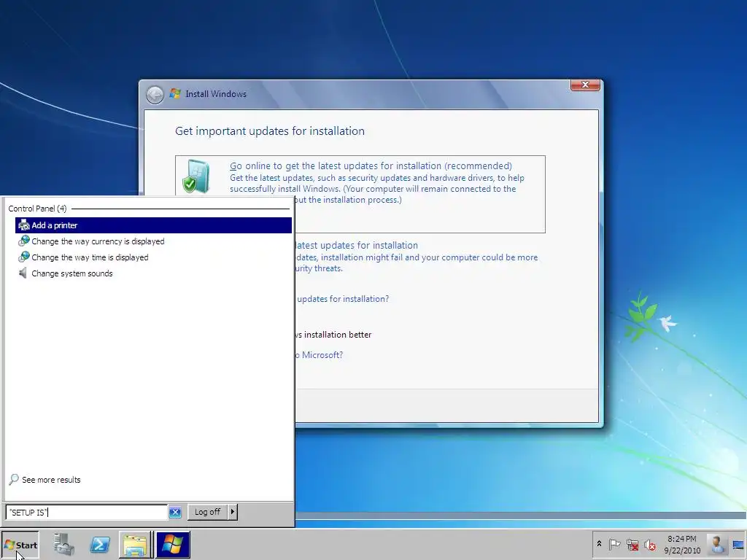Screen dimensions: 747x560
Task: Expand the arrow next to Log off
Action: click(233, 512)
